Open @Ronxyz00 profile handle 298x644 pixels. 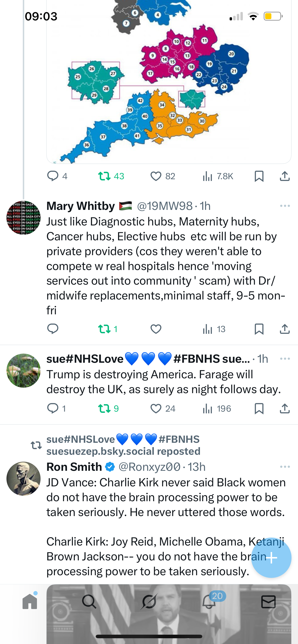click(x=149, y=467)
